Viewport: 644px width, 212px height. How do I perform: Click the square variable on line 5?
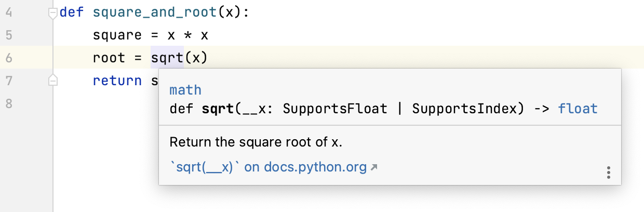117,35
